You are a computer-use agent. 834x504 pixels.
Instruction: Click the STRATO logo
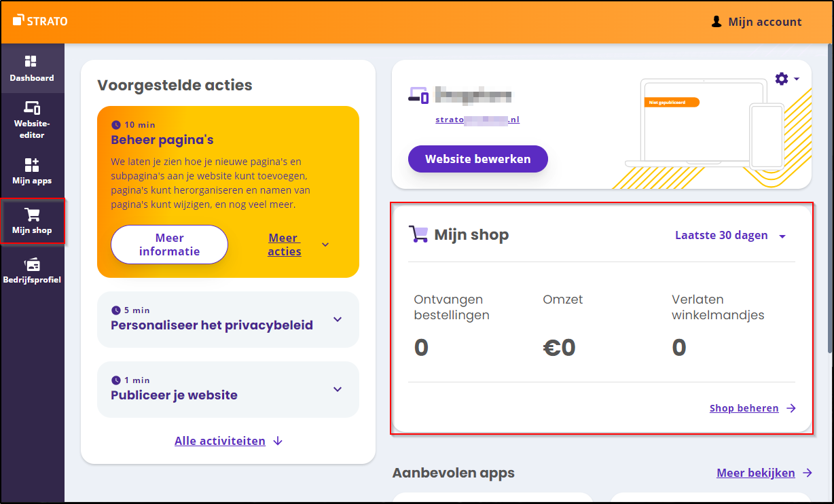(x=40, y=20)
